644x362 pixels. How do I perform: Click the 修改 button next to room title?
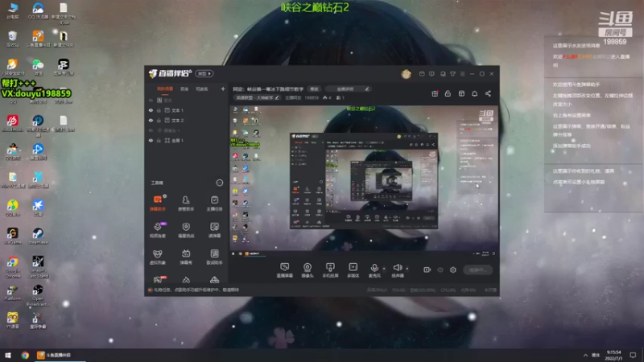coord(314,89)
